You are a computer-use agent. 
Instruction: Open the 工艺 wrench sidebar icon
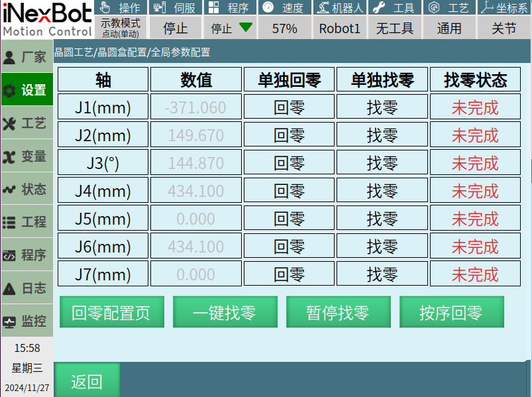click(x=9, y=124)
